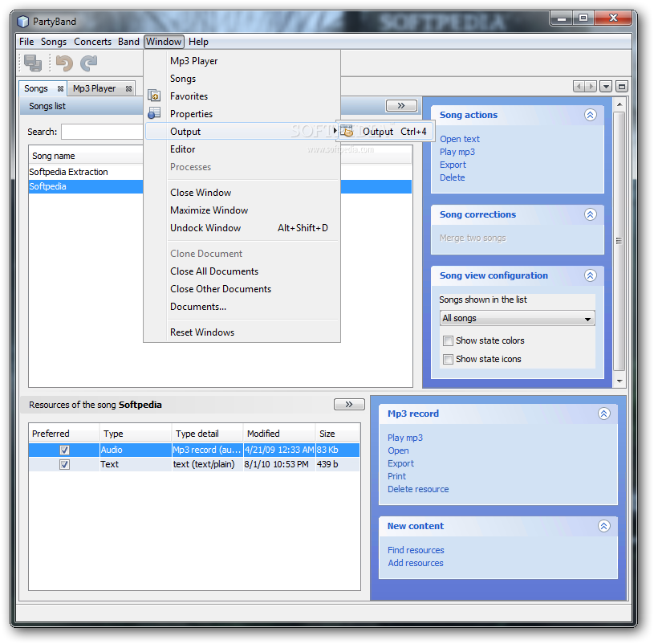Click Find resources link
Image resolution: width=654 pixels, height=644 pixels.
pos(416,550)
